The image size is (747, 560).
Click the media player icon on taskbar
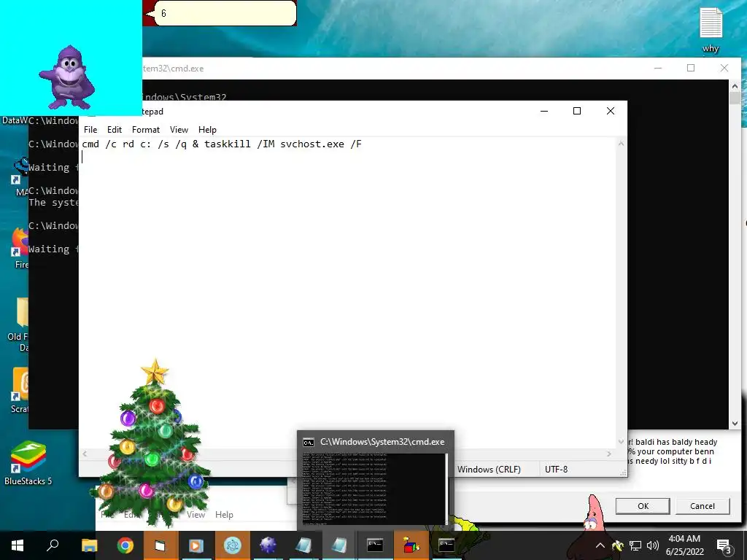[x=196, y=545]
